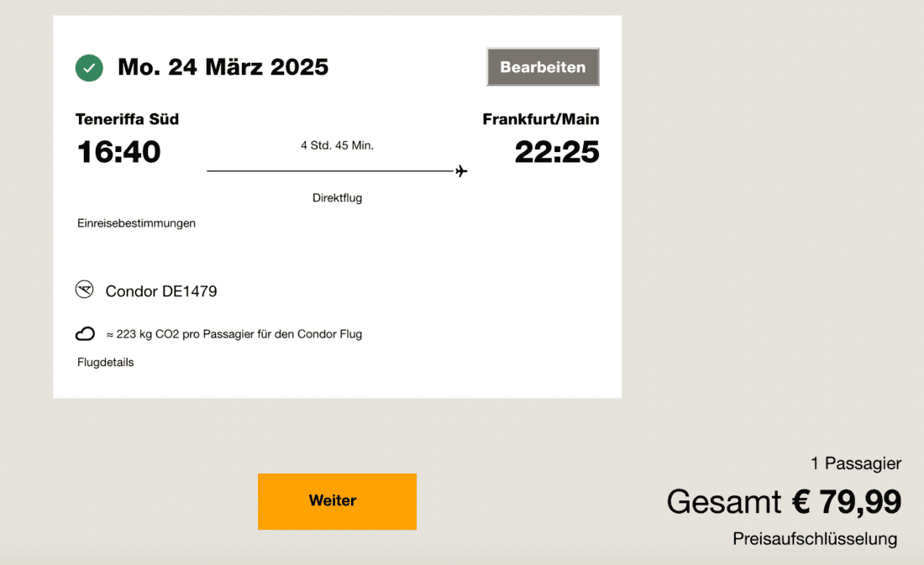Continue with the orange Weiter button

pos(337,501)
